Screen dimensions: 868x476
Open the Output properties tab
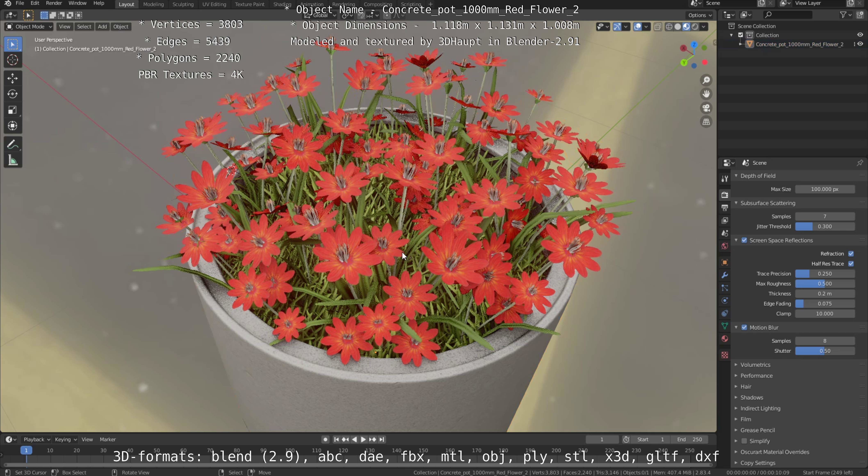click(x=724, y=208)
